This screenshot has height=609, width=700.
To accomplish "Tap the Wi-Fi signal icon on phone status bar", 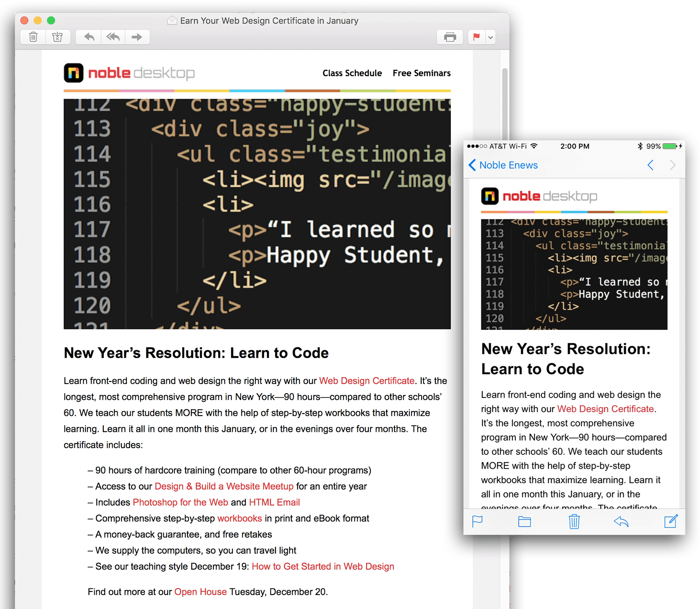I will 534,146.
